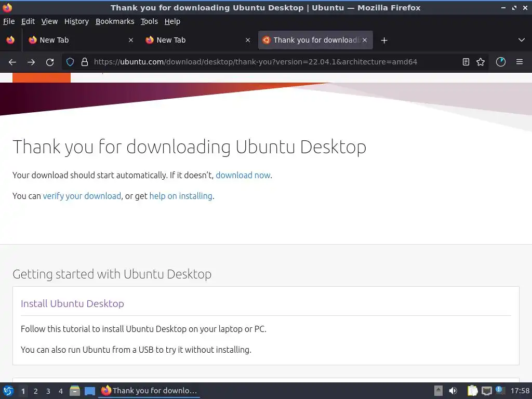Open the Lubuntu start menu icon
Image resolution: width=532 pixels, height=399 pixels.
tap(8, 391)
